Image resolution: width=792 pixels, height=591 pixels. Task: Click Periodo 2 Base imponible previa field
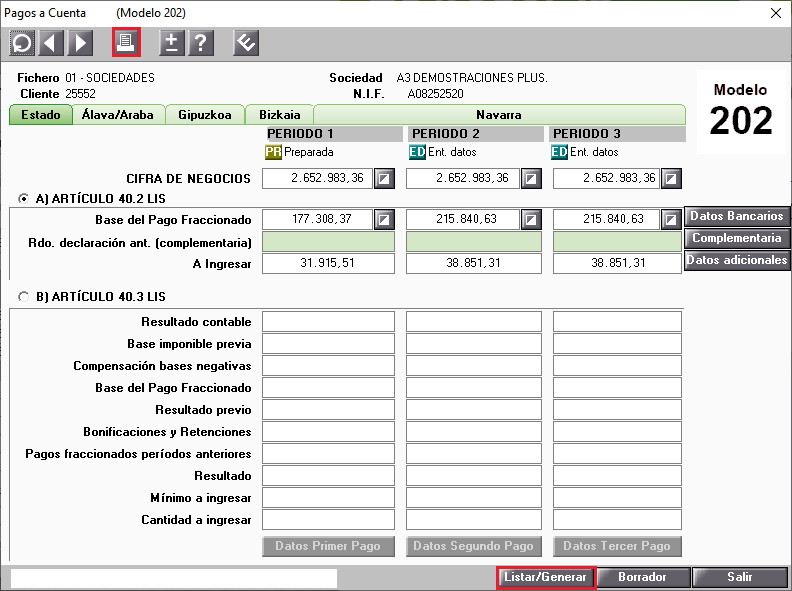pyautogui.click(x=474, y=344)
